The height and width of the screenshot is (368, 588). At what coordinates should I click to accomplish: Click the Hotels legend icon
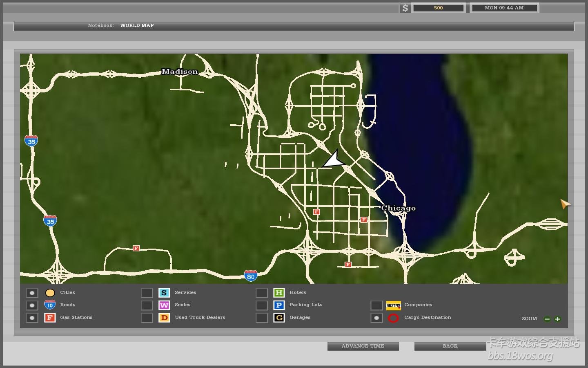[279, 293]
